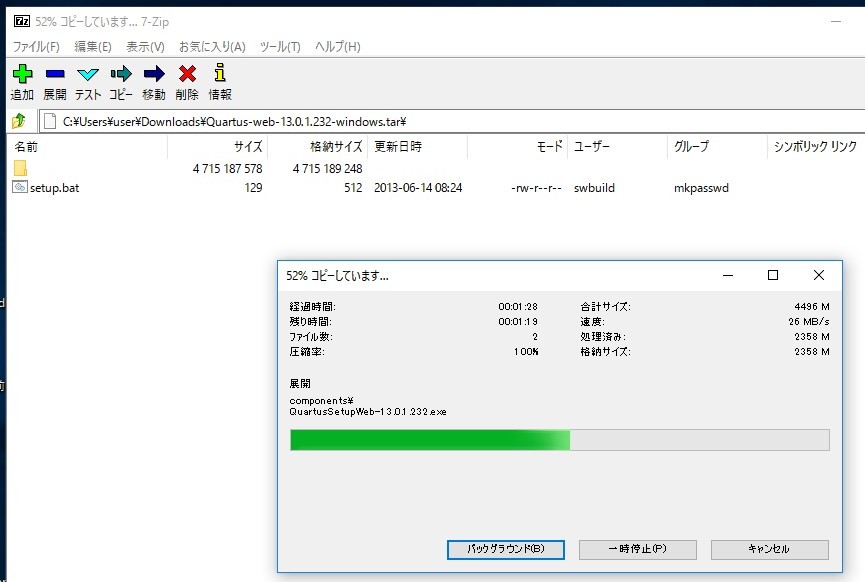Click the 7-Zip title bar app icon
The height and width of the screenshot is (582, 865).
(22, 22)
